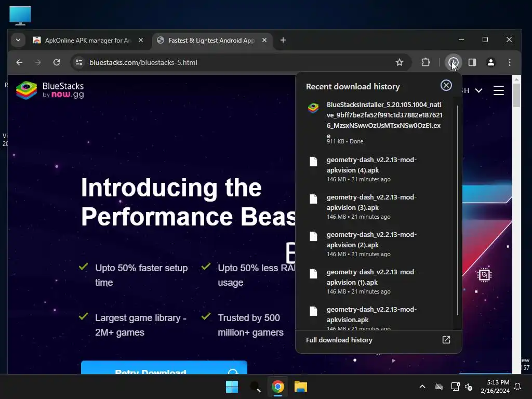532x399 pixels.
Task: Toggle the Downloads toolbar icon
Action: [453, 62]
